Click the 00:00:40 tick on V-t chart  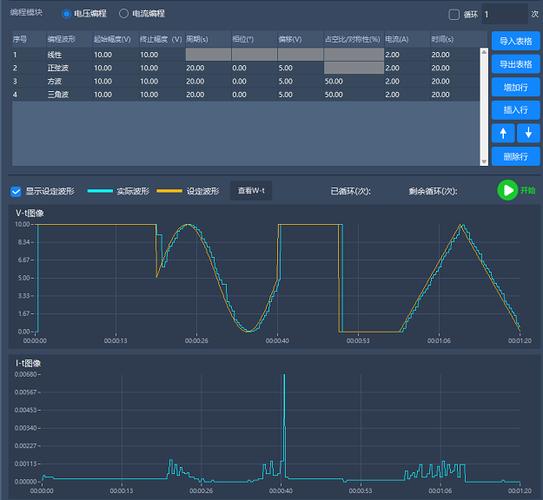(x=277, y=341)
